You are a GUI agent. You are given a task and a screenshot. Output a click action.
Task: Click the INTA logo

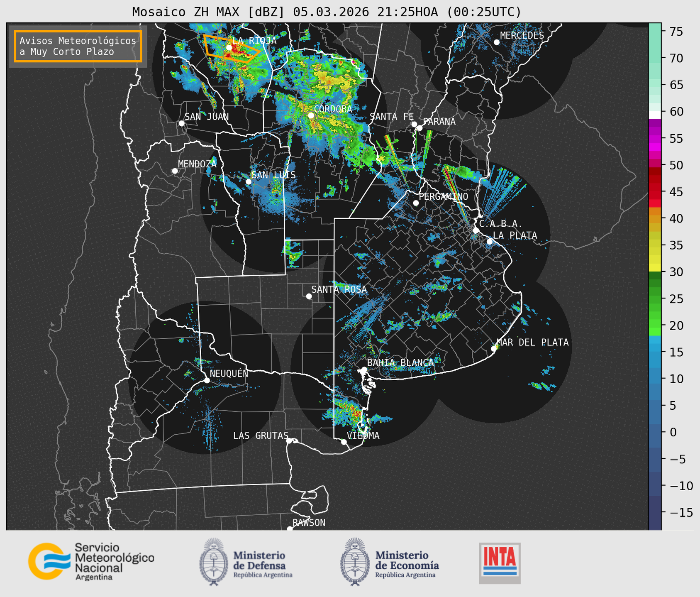pos(500,563)
